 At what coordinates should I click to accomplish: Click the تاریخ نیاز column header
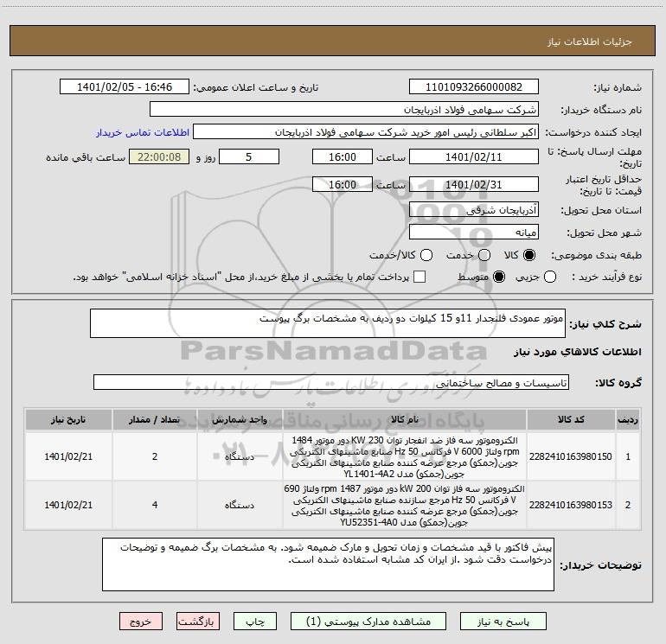[68, 420]
